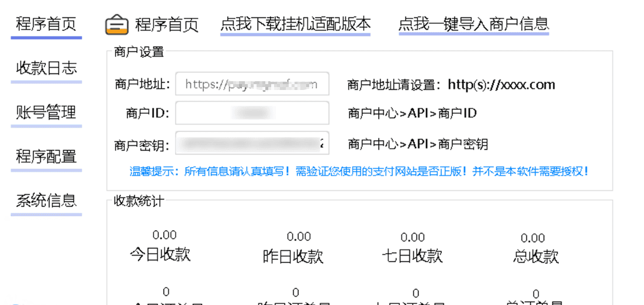Image resolution: width=644 pixels, height=305 pixels.
Task: Focus the 商户地址 input field
Action: pos(252,84)
